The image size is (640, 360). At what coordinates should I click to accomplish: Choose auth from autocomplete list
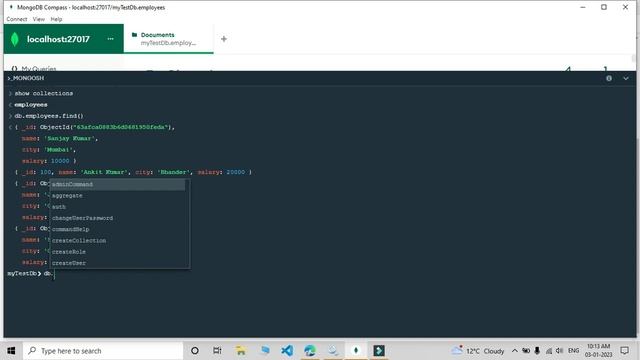118,207
